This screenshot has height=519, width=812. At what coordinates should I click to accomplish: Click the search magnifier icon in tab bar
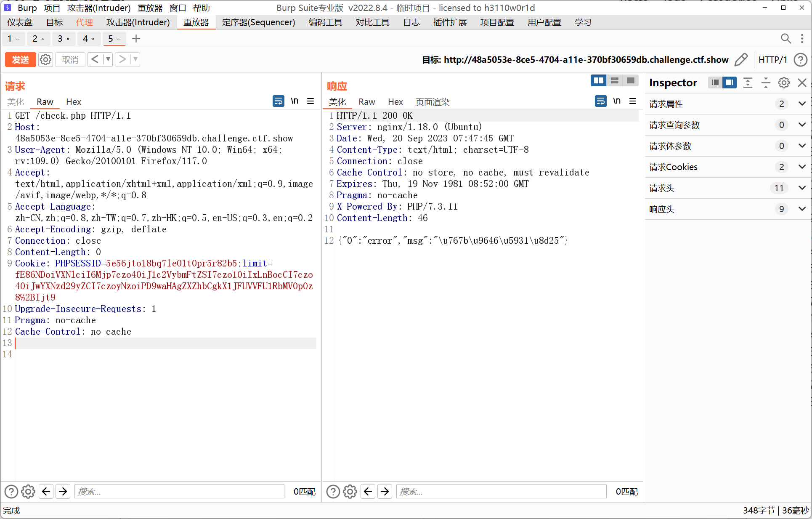(x=785, y=39)
